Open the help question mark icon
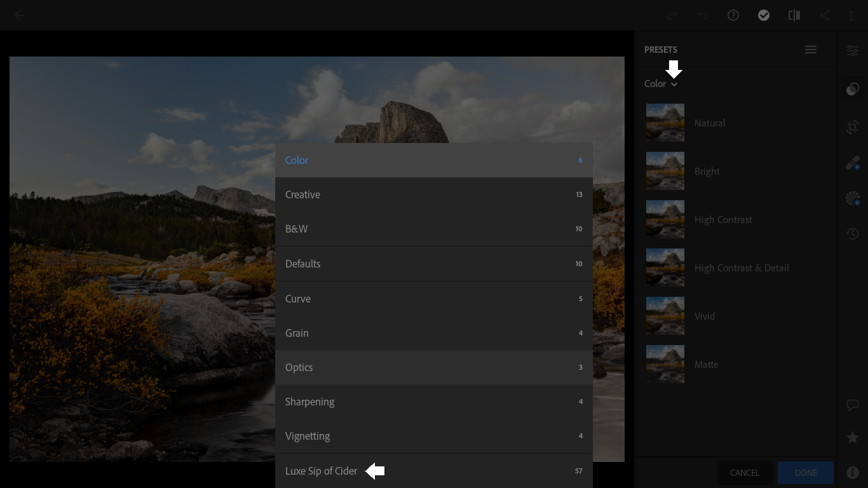The image size is (868, 488). pos(733,15)
